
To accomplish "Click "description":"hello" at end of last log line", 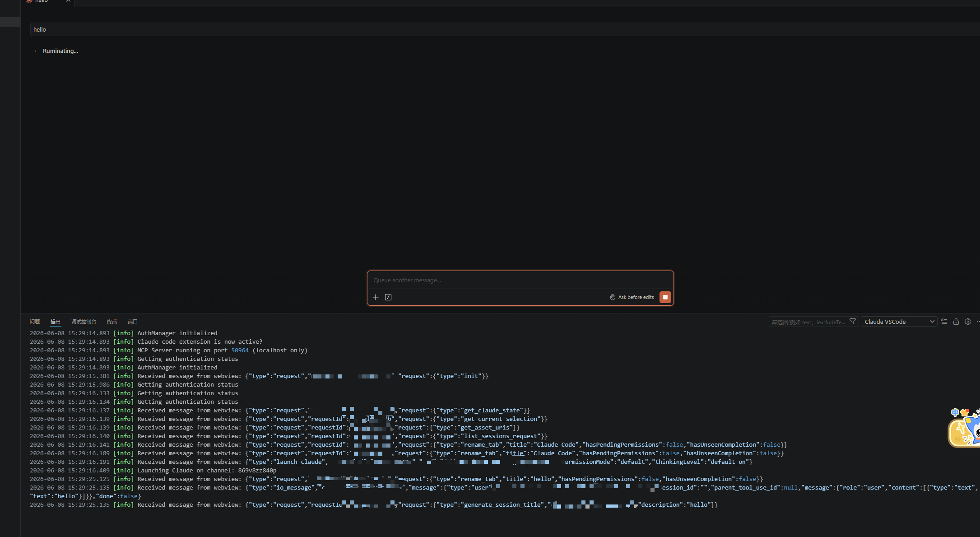I will (x=674, y=505).
